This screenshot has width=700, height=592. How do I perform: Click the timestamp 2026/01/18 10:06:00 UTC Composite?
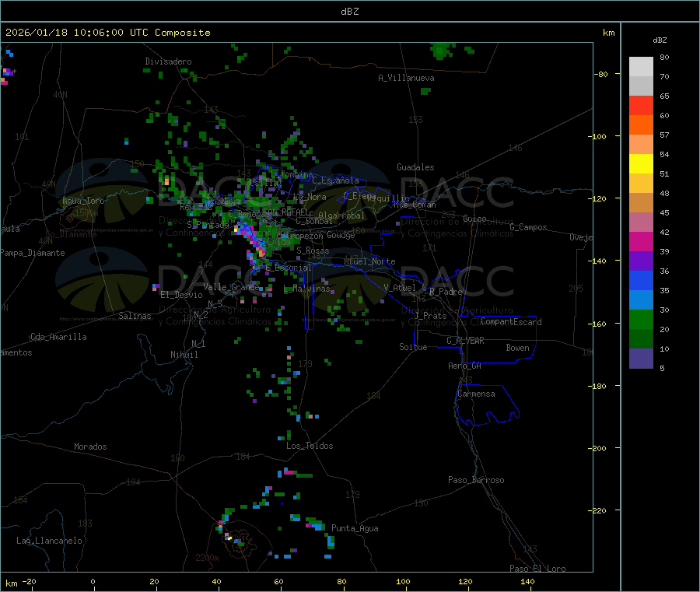[107, 33]
